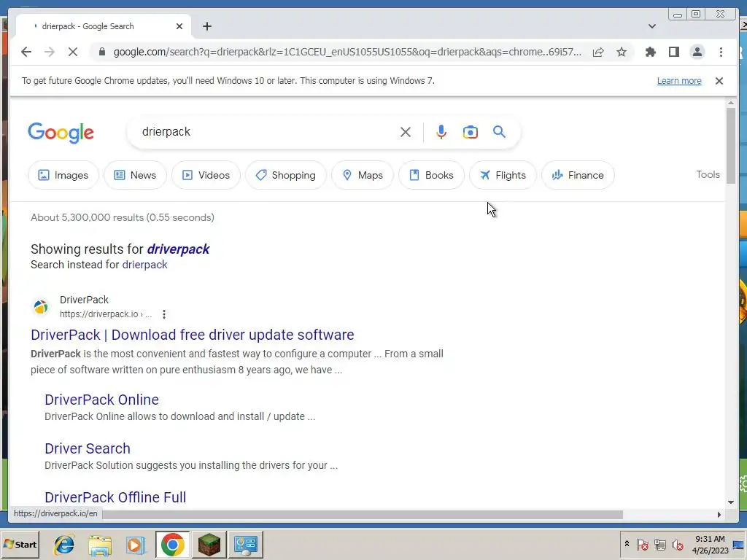
Task: Open the DriverPack Online sublink
Action: click(102, 400)
